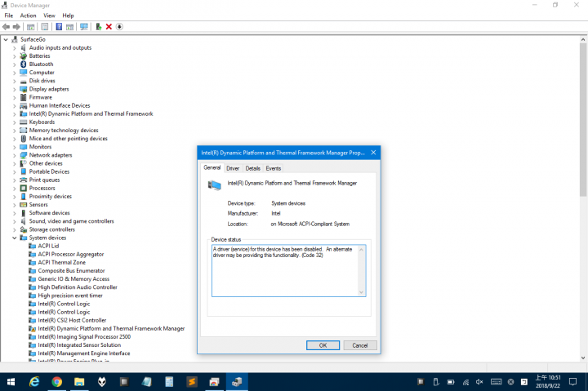Expand the Network adapters category

[14, 155]
